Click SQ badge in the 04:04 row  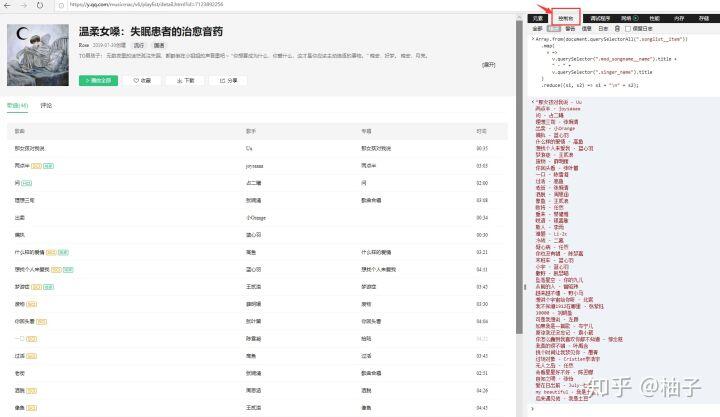click(41, 321)
